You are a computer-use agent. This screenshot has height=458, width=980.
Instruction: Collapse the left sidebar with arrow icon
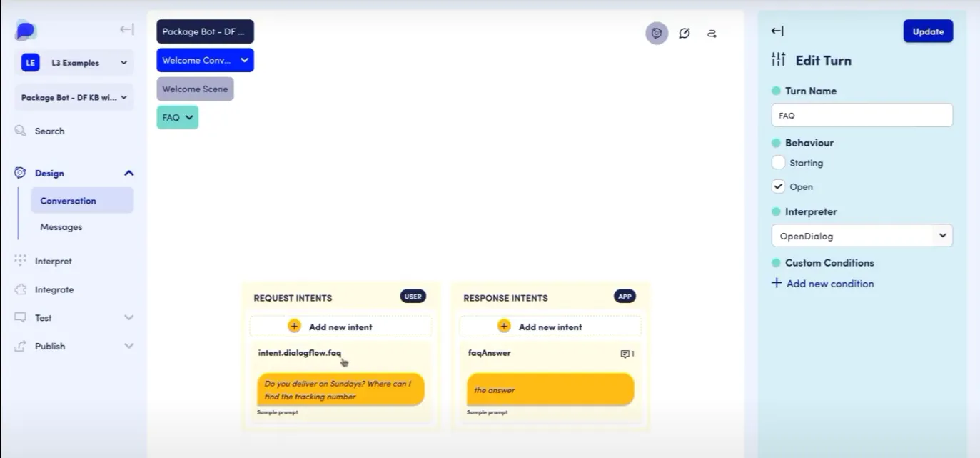point(126,29)
